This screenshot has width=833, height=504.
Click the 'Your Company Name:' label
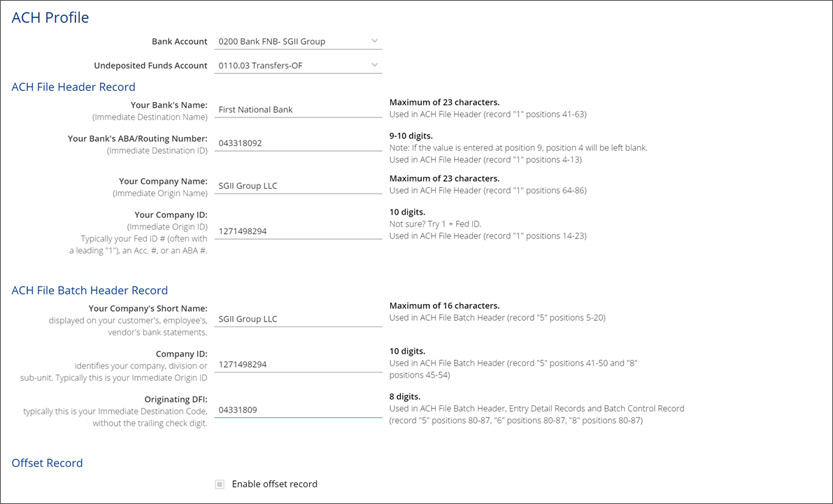(163, 181)
